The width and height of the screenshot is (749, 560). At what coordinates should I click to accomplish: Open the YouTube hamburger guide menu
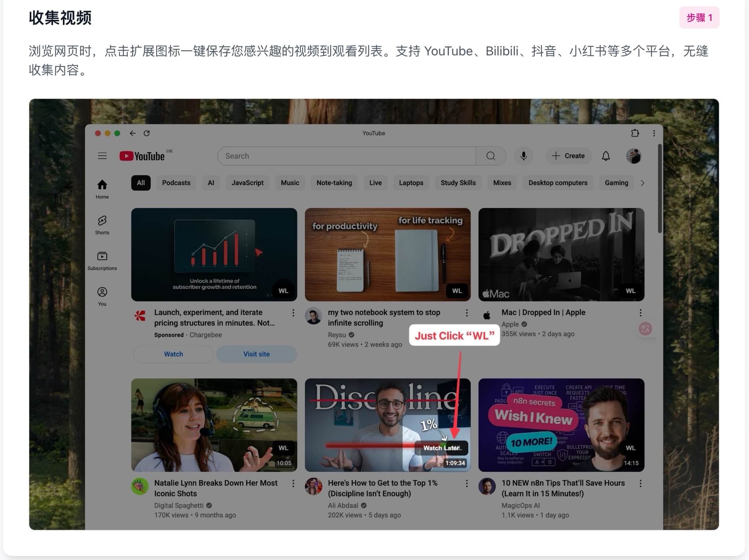[102, 156]
